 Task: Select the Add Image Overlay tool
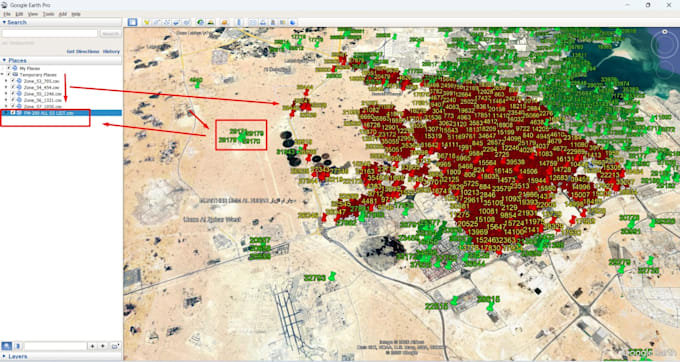[x=176, y=22]
